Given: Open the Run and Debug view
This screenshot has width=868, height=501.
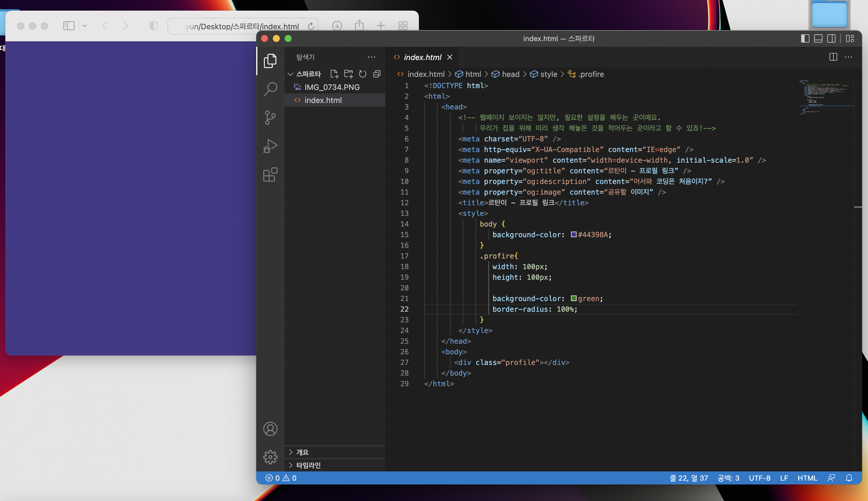Looking at the screenshot, I should point(270,146).
